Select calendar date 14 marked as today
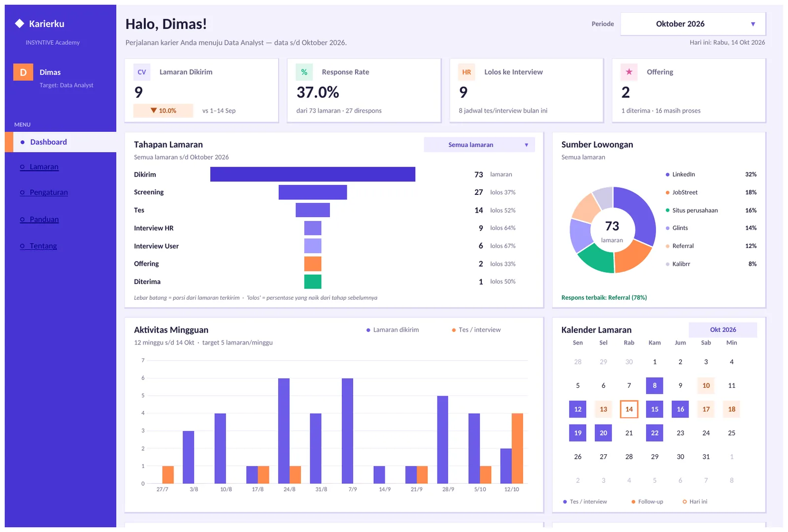Viewport: 788px width, 532px height. point(629,409)
